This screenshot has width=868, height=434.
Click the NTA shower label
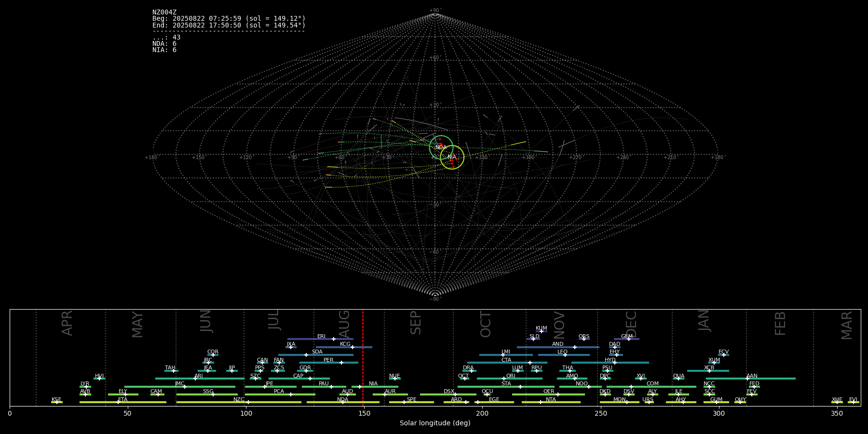(551, 400)
